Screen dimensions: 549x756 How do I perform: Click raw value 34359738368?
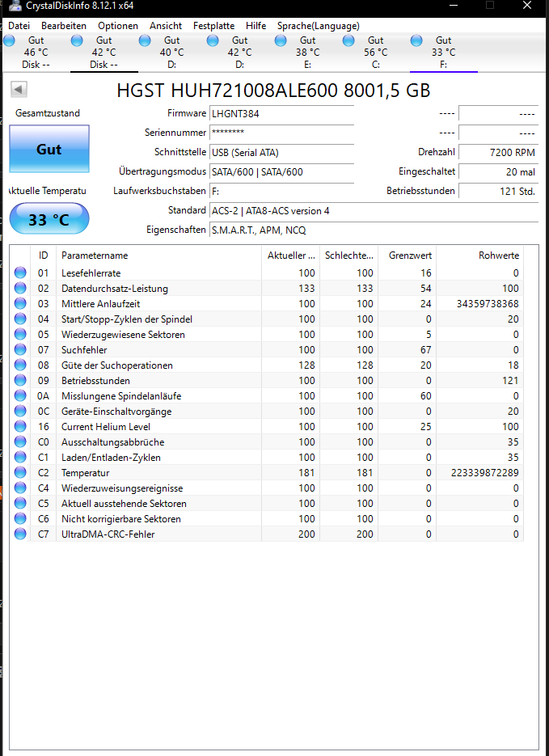(x=488, y=304)
